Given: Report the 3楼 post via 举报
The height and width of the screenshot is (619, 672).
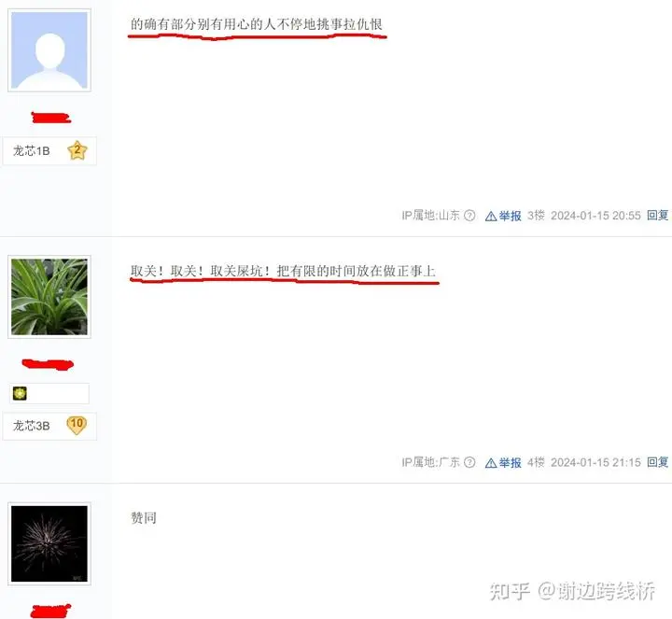Looking at the screenshot, I should point(510,216).
